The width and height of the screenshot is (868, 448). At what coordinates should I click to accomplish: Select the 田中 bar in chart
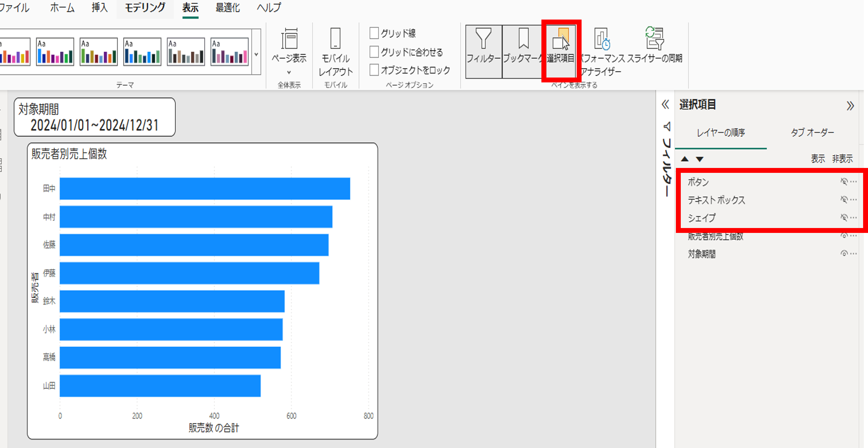[205, 189]
